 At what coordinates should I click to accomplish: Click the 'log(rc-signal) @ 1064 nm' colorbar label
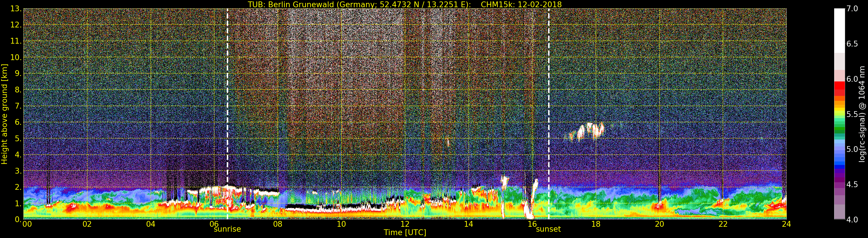[862, 114]
